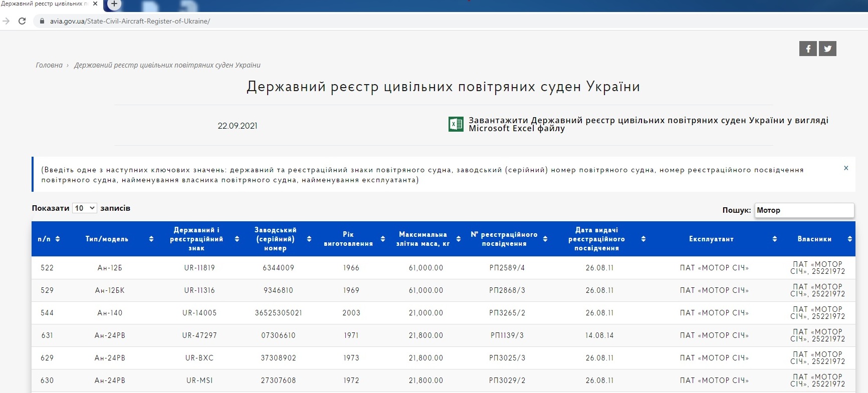Go to Головна breadcrumb link
Screen dimensions: 868x393
click(49, 65)
